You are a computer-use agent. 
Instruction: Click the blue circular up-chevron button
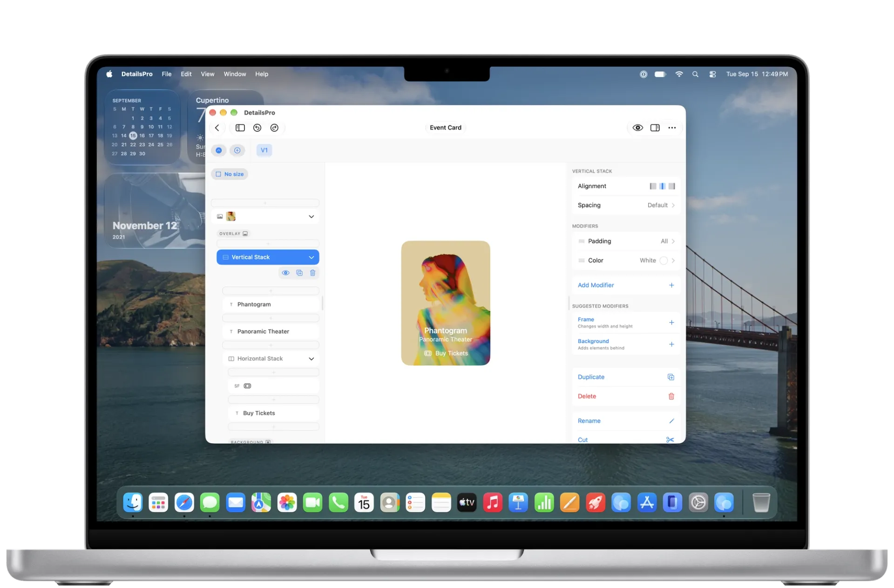[x=218, y=150]
